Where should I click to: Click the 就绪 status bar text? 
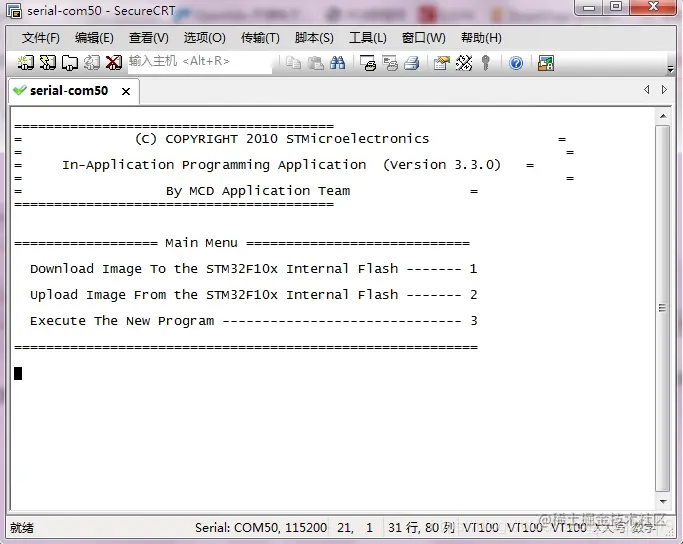tap(22, 528)
